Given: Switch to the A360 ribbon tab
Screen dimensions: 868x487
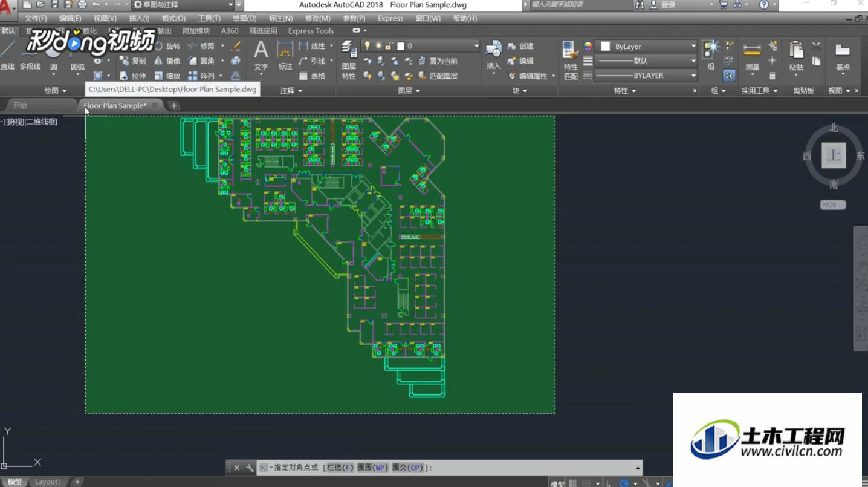Looking at the screenshot, I should point(230,31).
